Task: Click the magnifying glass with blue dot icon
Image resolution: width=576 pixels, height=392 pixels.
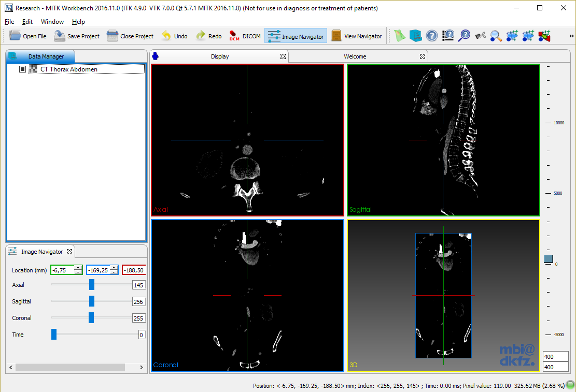Action: click(496, 36)
